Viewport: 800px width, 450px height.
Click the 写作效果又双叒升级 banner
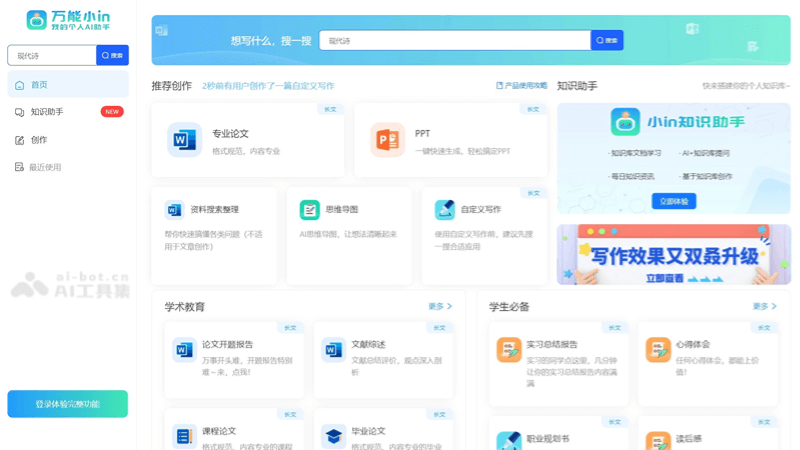[x=673, y=255]
